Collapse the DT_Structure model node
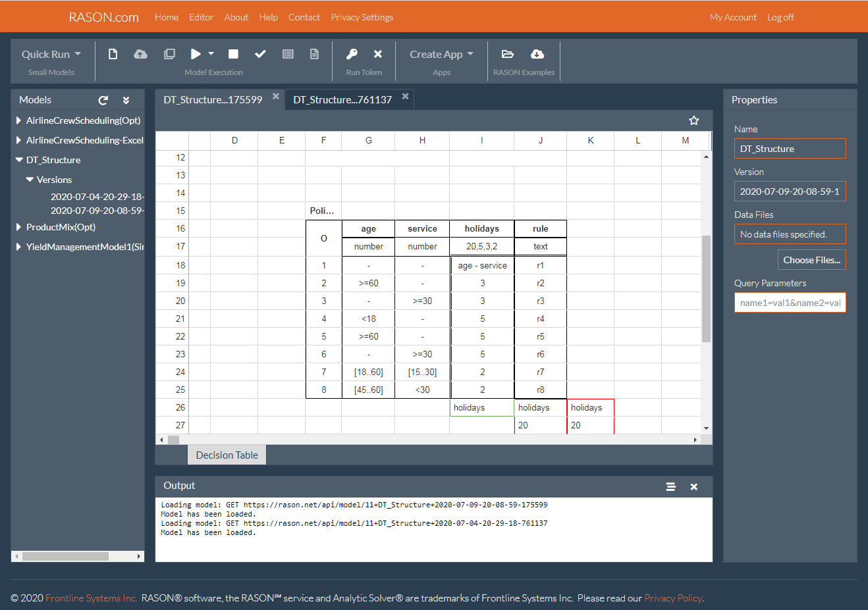 [x=19, y=160]
